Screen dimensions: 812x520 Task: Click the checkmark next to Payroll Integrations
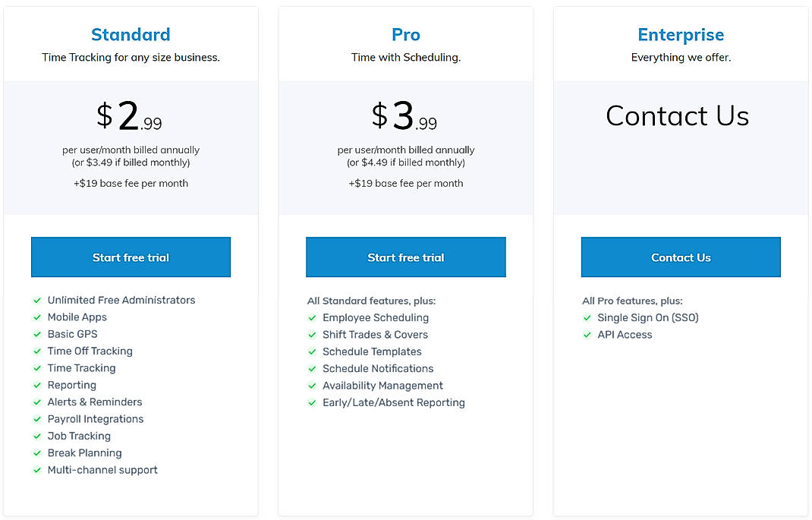pyautogui.click(x=37, y=418)
